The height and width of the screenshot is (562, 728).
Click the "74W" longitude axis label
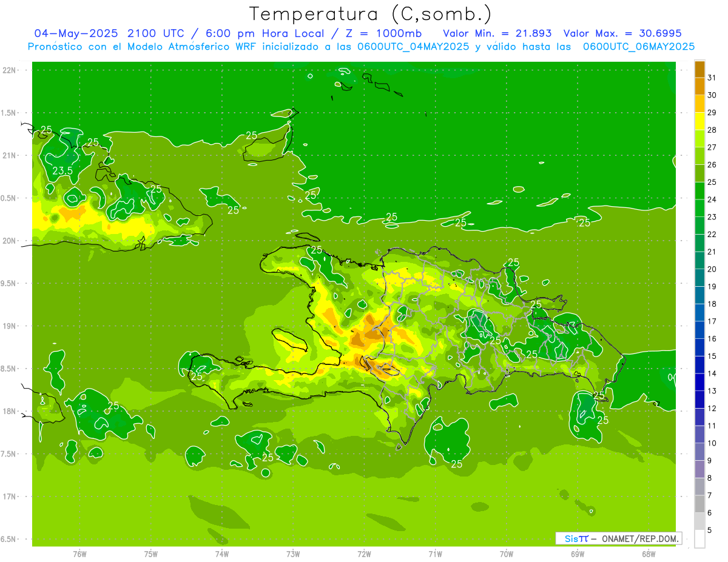(222, 554)
